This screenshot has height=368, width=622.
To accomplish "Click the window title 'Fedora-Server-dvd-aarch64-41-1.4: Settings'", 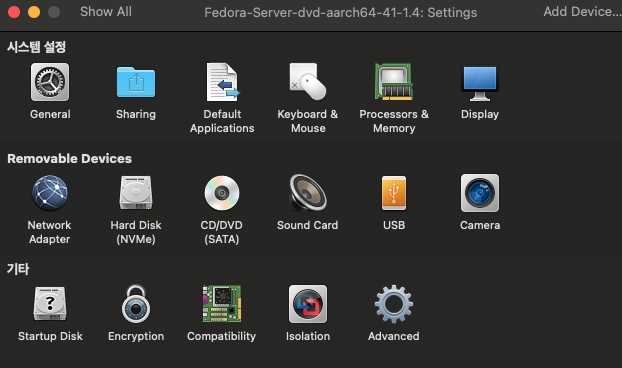I will [341, 12].
